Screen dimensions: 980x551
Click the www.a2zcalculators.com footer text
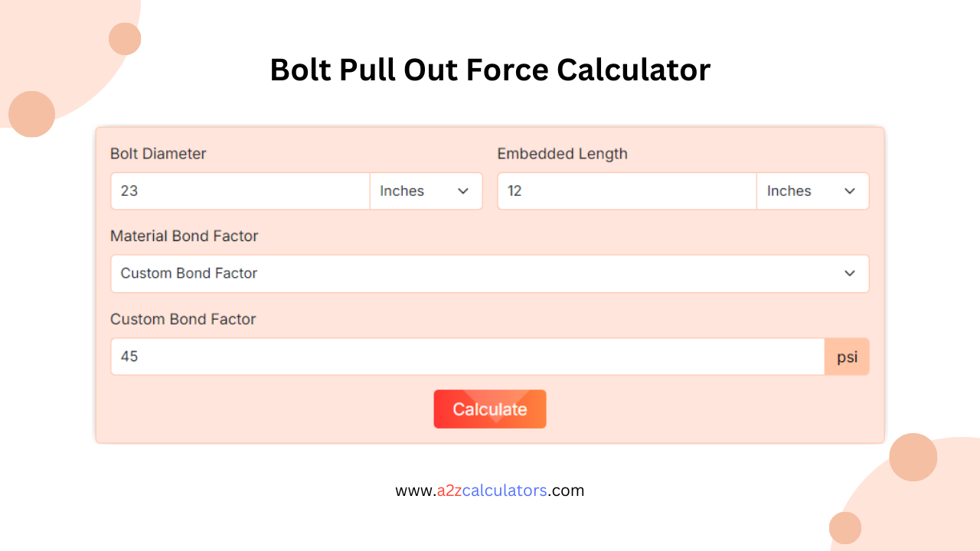pyautogui.click(x=490, y=491)
